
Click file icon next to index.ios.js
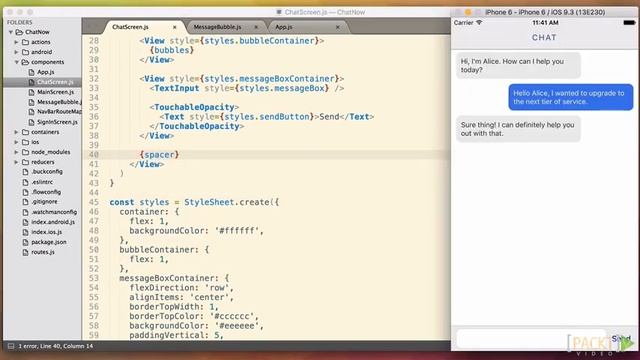coord(25,232)
